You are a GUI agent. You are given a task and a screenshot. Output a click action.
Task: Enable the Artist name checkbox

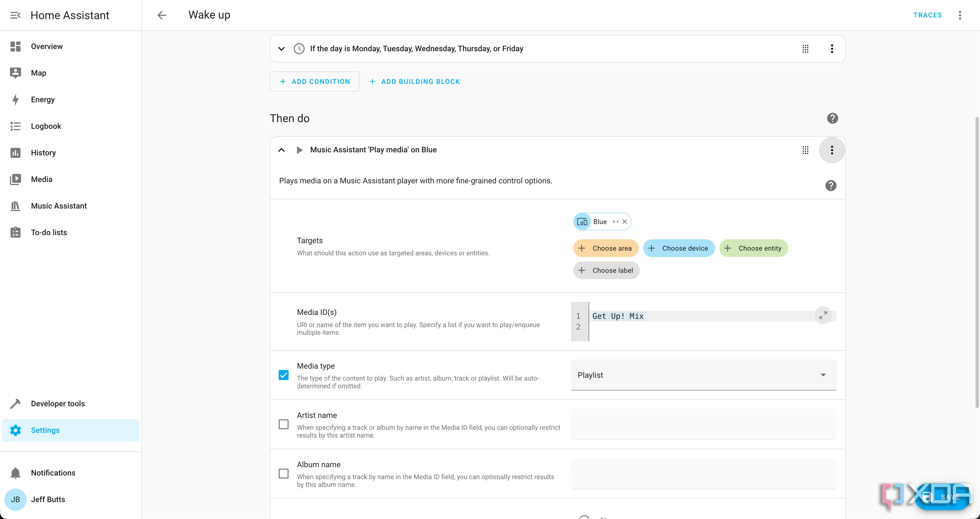[x=283, y=424]
